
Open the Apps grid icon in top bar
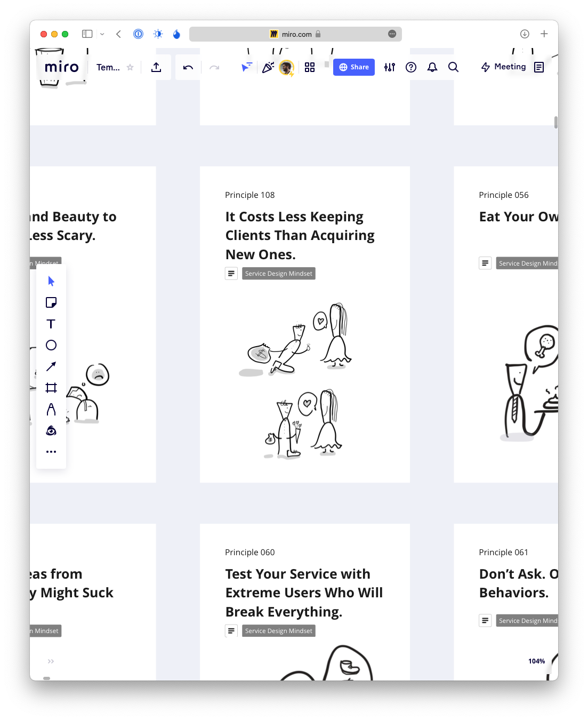(310, 67)
